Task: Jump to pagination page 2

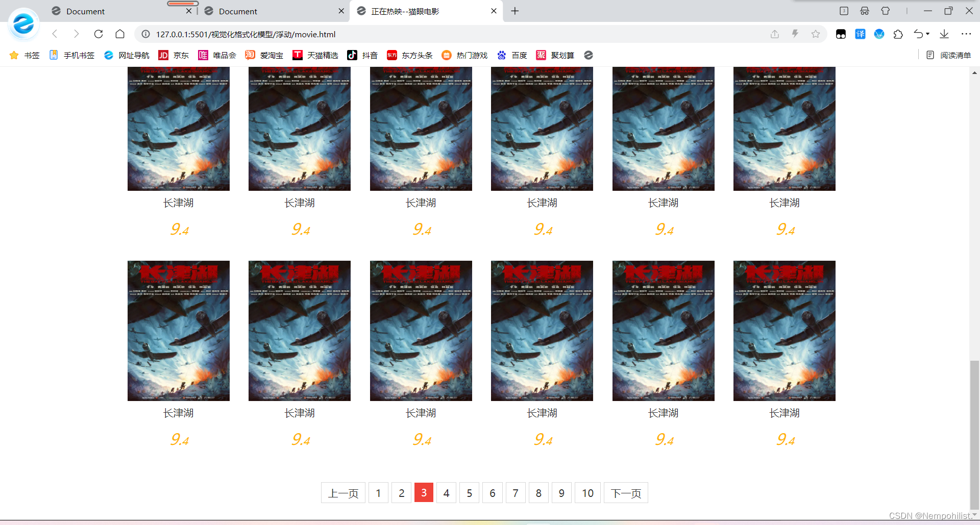Action: (x=402, y=493)
